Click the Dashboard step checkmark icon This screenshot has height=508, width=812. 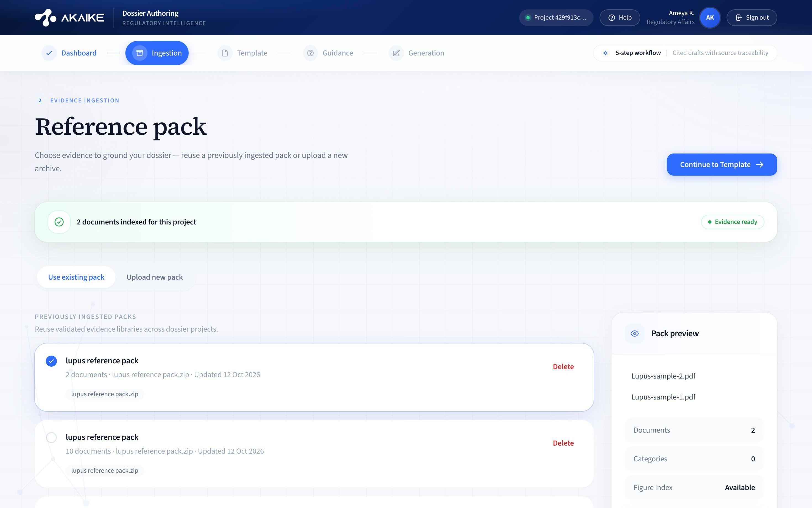click(49, 53)
